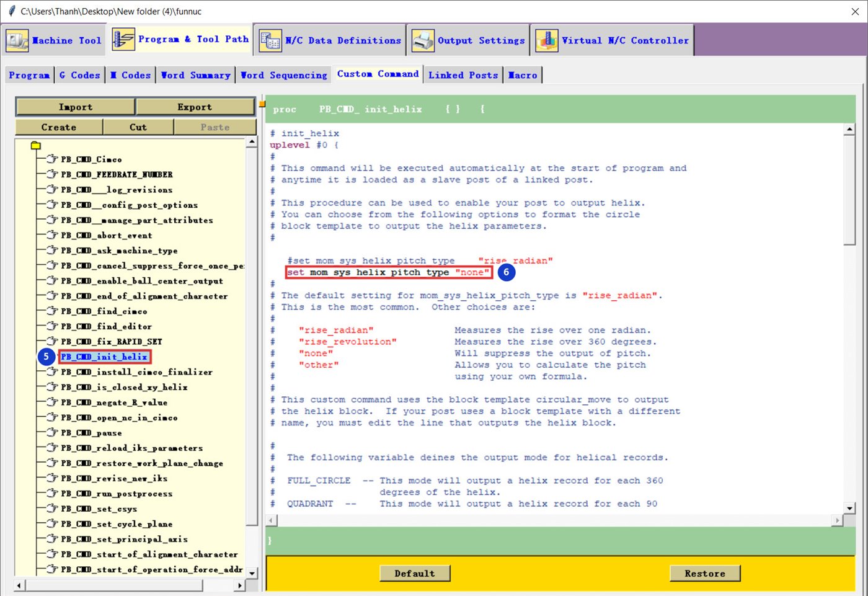Click the code editor's scroll-down arrow
Screen dimensions: 868x596
[849, 508]
